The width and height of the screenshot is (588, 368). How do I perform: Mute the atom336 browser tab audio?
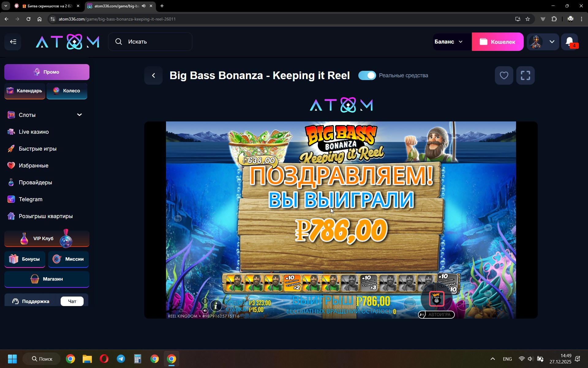coord(144,6)
